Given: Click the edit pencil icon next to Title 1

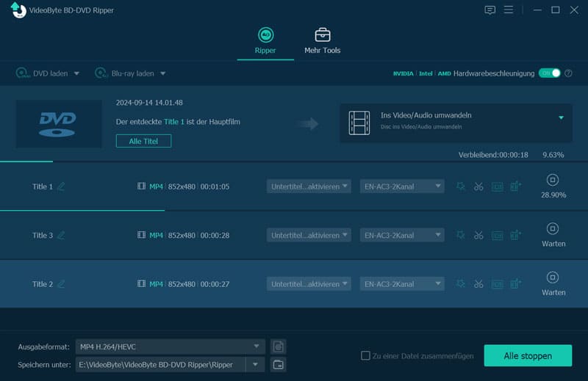Looking at the screenshot, I should (61, 186).
